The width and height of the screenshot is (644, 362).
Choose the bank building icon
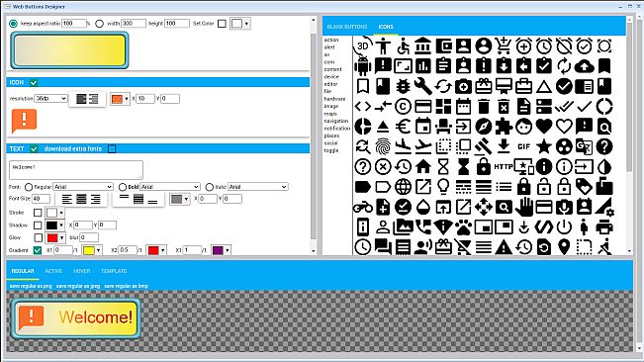click(x=423, y=45)
